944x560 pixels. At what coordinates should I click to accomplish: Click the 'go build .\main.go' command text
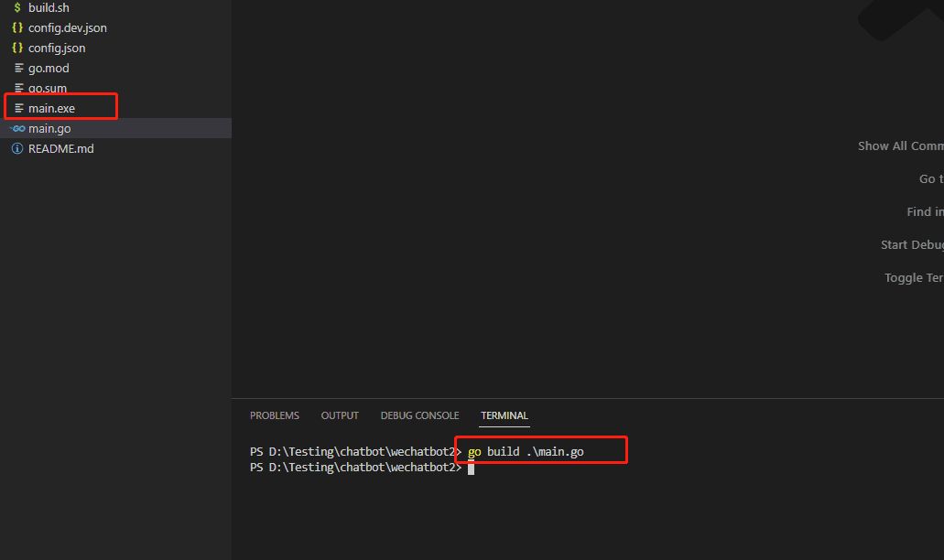(526, 452)
